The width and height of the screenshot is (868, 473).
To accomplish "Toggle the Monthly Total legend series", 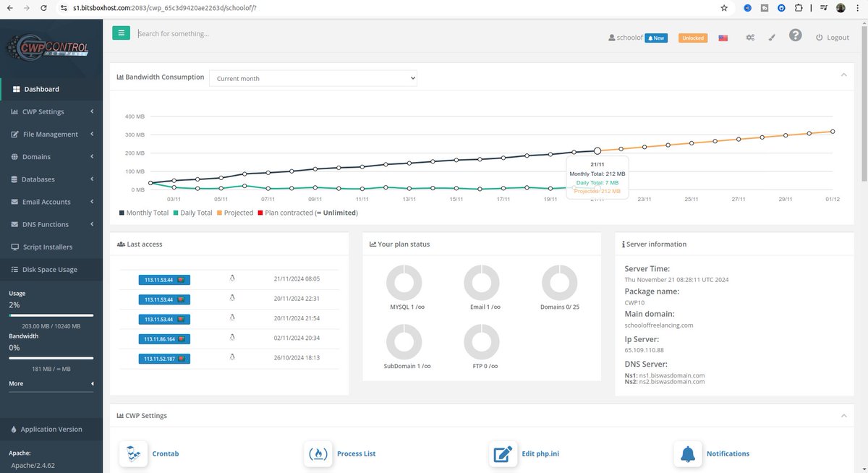I will click(x=143, y=213).
